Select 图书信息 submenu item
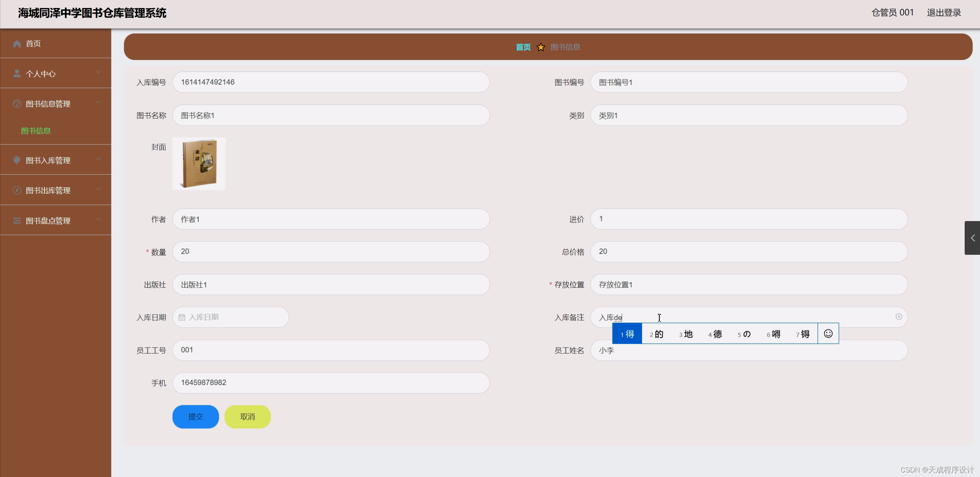Image resolution: width=980 pixels, height=477 pixels. 36,131
